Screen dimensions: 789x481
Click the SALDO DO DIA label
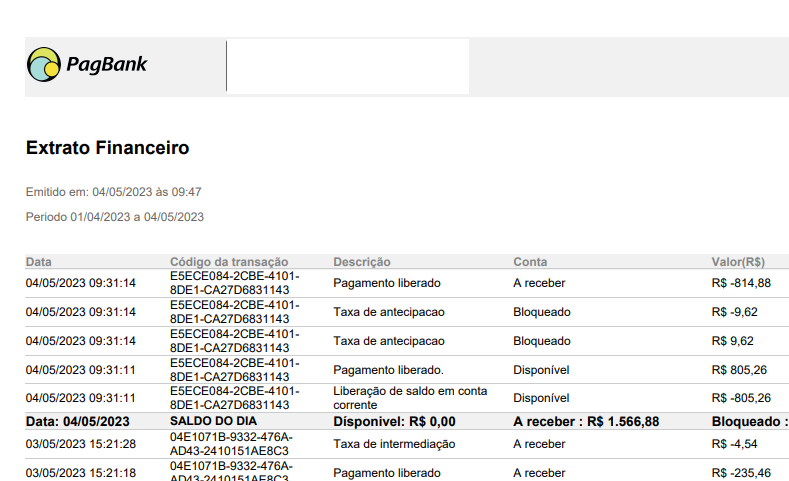(212, 422)
